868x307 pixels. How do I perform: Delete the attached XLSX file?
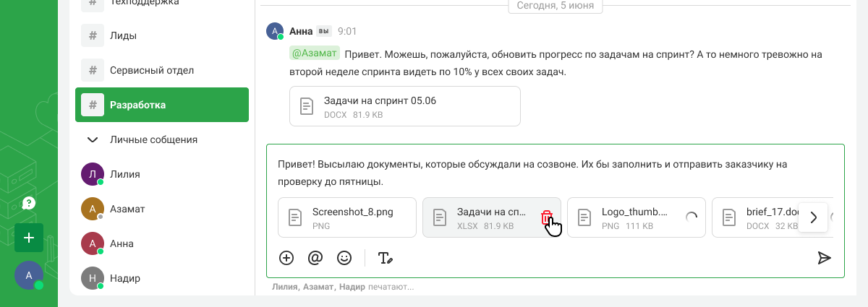click(547, 217)
